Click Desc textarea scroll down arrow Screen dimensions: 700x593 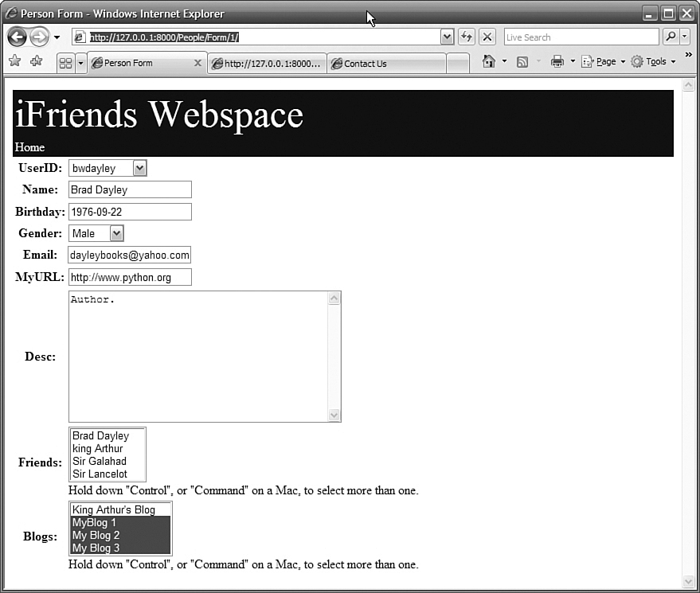334,415
